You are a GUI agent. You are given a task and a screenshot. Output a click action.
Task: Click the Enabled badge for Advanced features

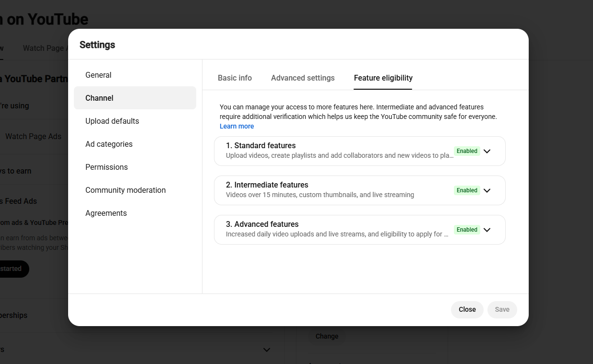point(467,230)
